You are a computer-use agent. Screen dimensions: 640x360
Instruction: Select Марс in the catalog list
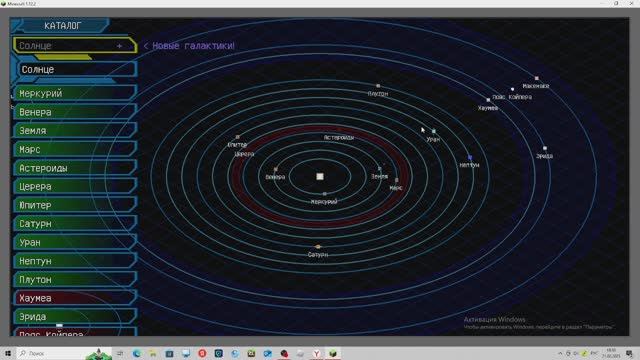click(75, 149)
